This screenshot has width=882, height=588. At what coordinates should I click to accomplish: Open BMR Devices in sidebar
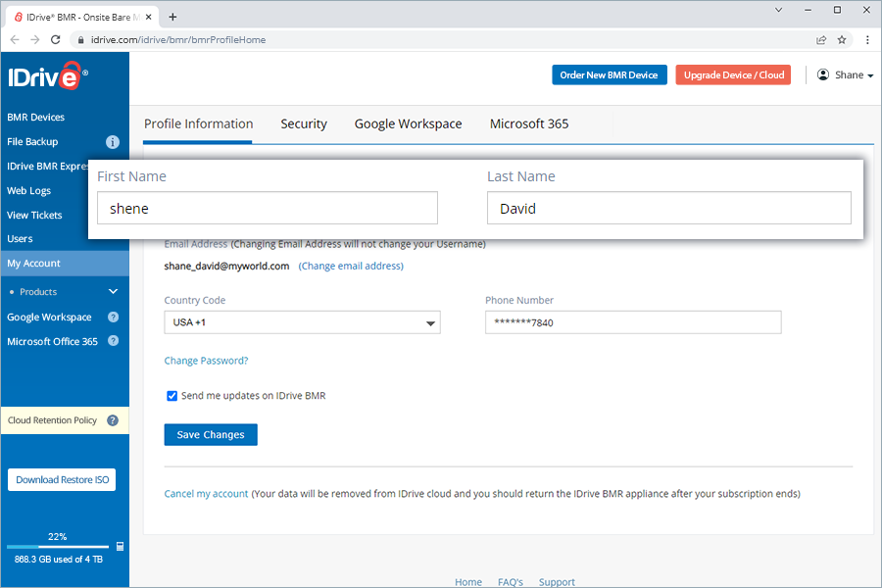coord(35,117)
